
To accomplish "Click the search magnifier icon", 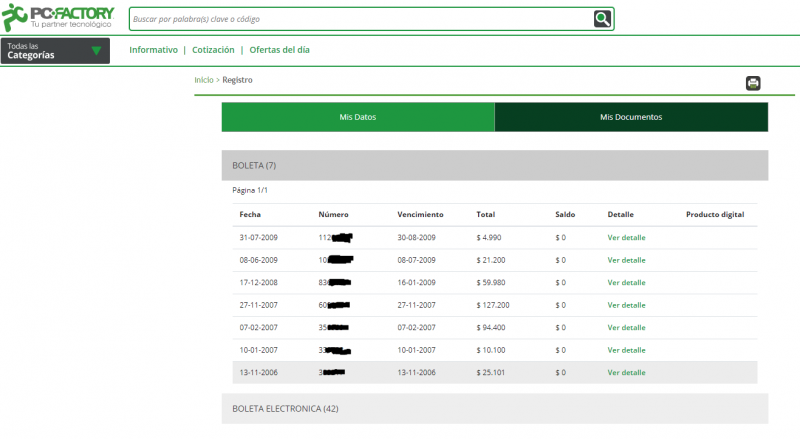I will (x=602, y=19).
